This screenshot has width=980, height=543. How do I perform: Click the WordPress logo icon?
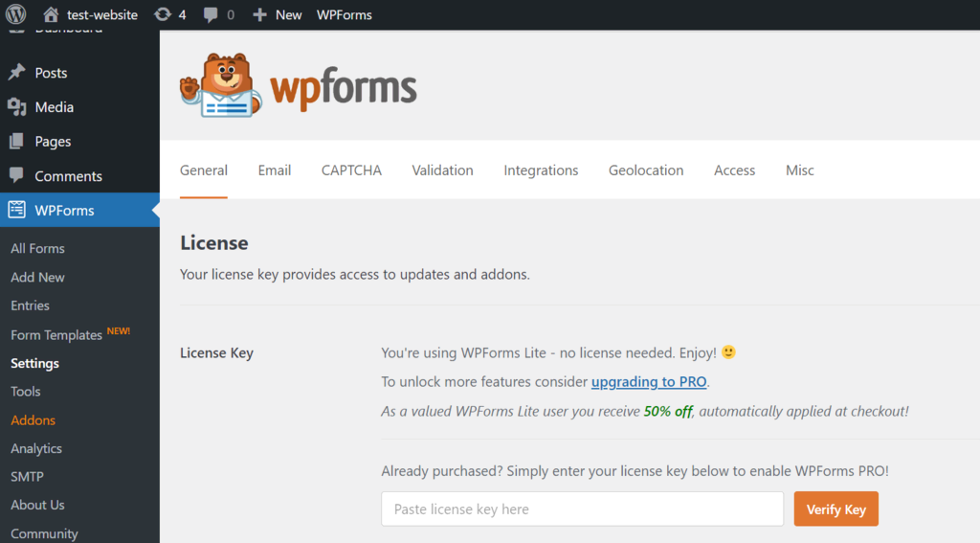[16, 14]
